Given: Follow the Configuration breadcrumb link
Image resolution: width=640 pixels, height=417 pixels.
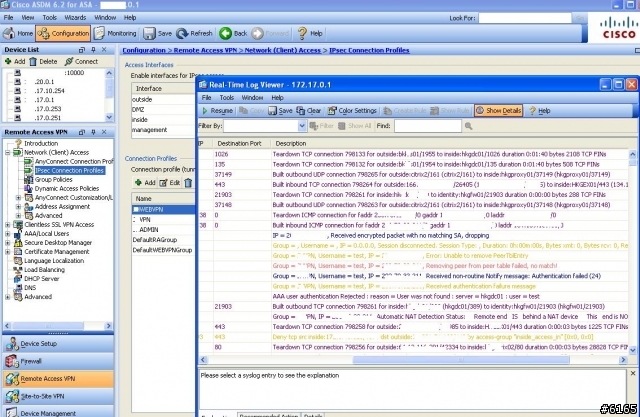Looking at the screenshot, I should pos(144,50).
